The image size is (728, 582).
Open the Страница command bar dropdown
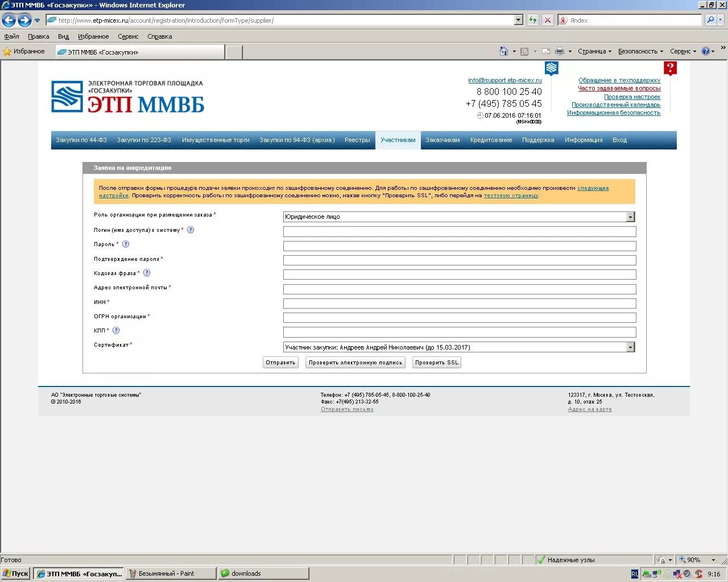(x=594, y=51)
